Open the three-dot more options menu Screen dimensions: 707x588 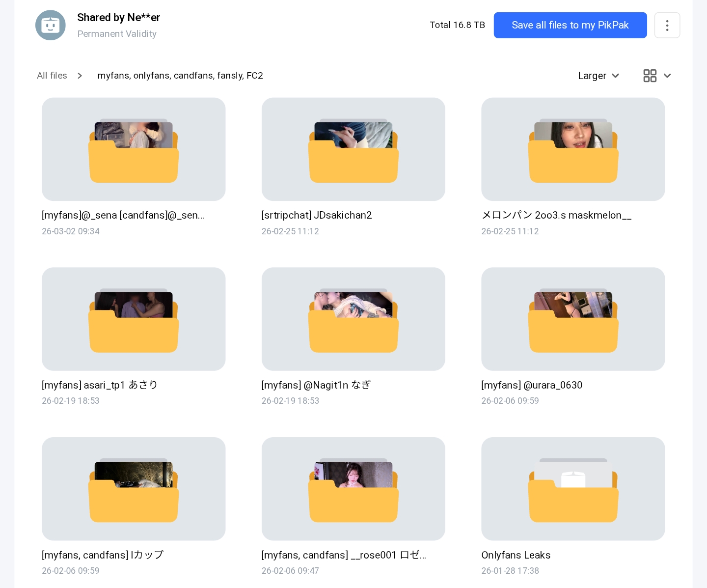point(667,25)
